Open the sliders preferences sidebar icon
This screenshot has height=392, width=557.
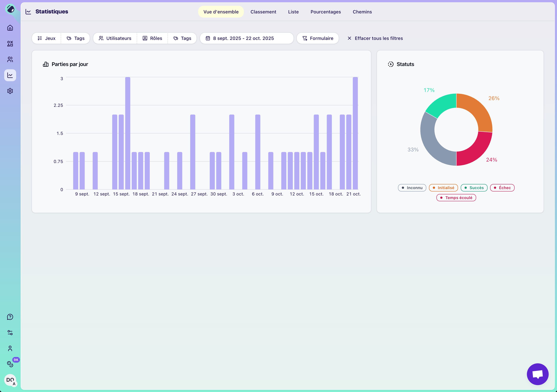pyautogui.click(x=10, y=333)
